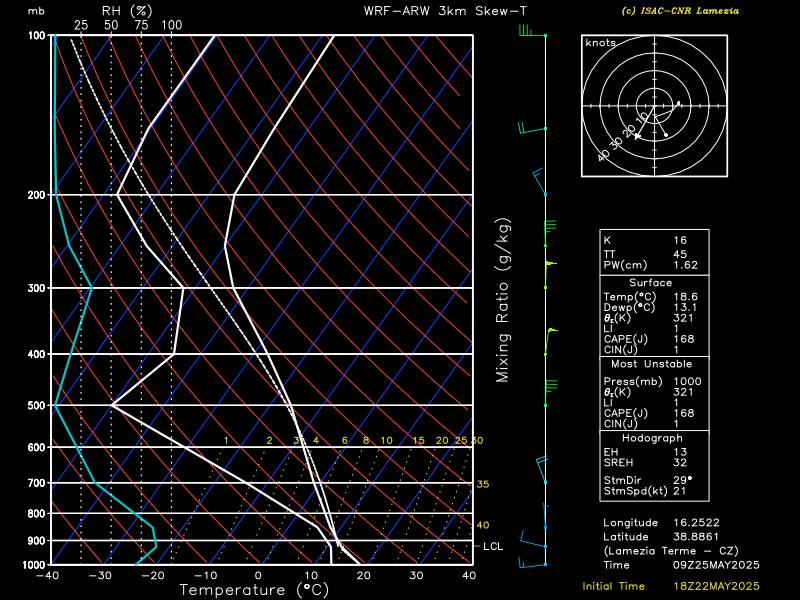This screenshot has height=600, width=800.
Task: Click the '200' pressure axis label
Action: tap(37, 195)
